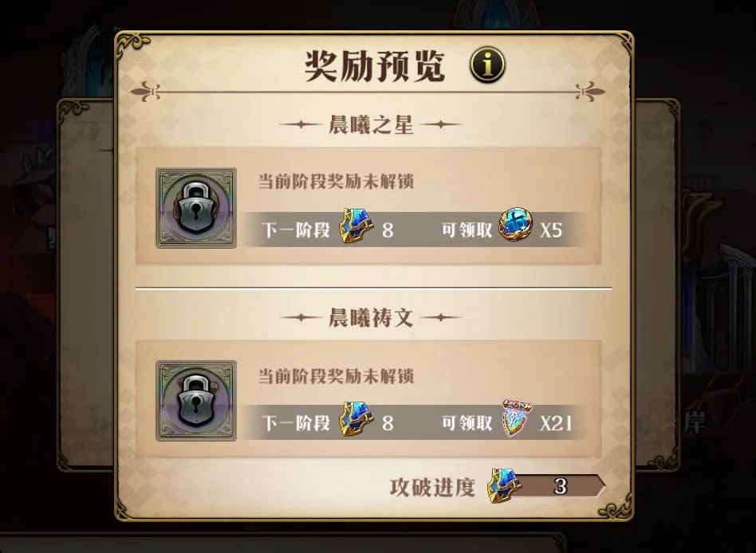
Task: Click 当前阶段奖励未解锁 text in 晨曦之星 panel
Action: click(336, 182)
